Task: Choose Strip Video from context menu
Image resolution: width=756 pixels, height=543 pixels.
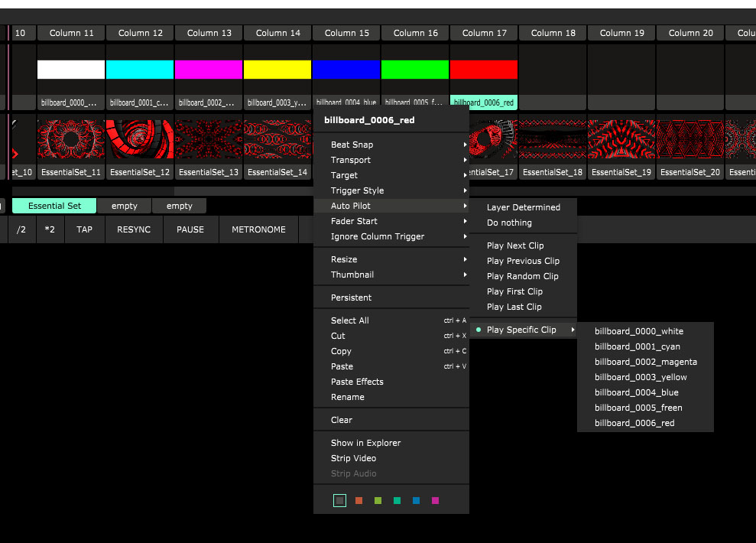Action: [353, 458]
